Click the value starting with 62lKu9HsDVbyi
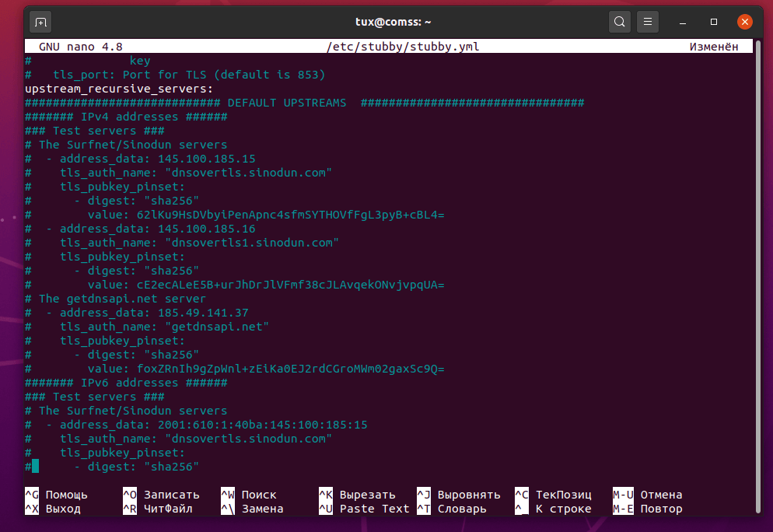773x532 pixels. 290,215
